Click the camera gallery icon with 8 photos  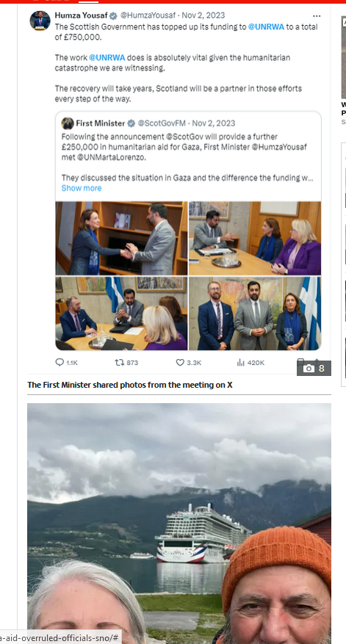[x=314, y=369]
